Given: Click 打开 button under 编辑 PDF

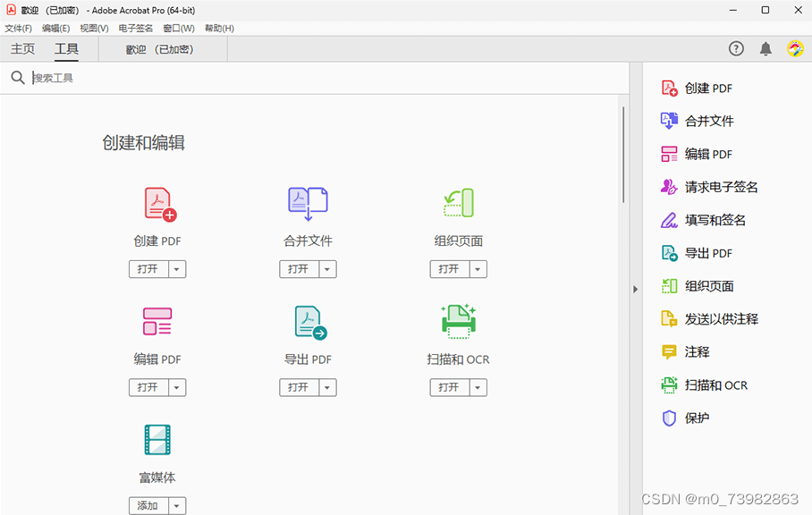Looking at the screenshot, I should pyautogui.click(x=148, y=388).
